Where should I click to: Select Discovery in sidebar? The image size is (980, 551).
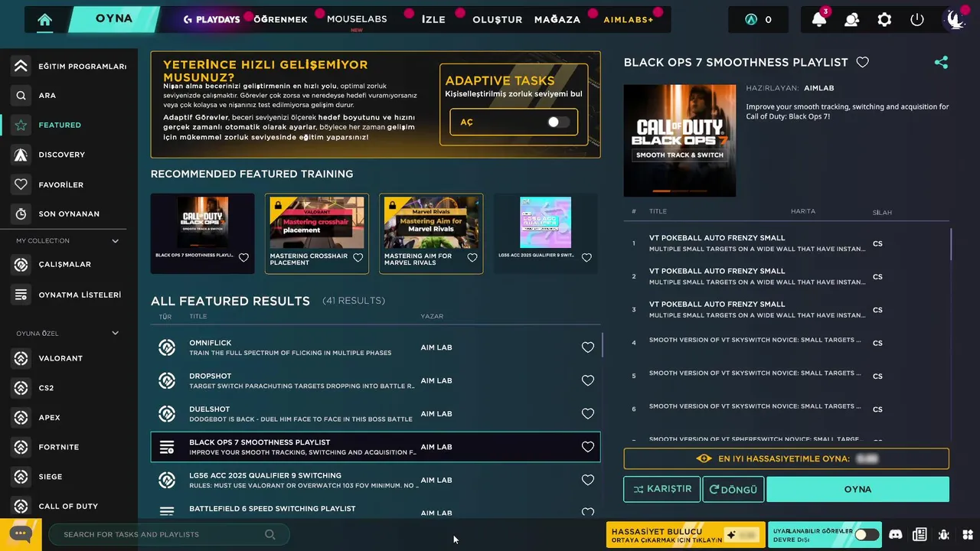pos(69,155)
